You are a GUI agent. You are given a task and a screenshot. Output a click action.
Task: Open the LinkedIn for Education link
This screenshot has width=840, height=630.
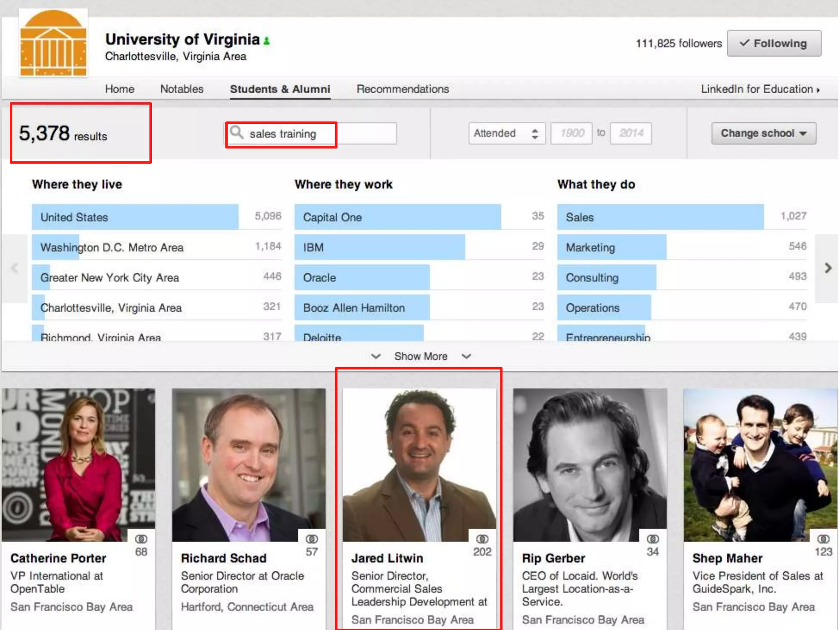pyautogui.click(x=760, y=89)
